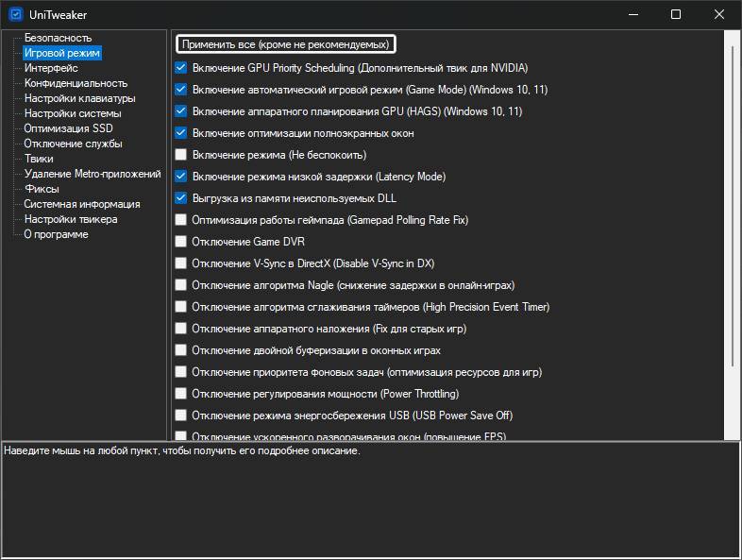Apply all tweaks except non-recommended button
The image size is (742, 560).
click(x=286, y=44)
